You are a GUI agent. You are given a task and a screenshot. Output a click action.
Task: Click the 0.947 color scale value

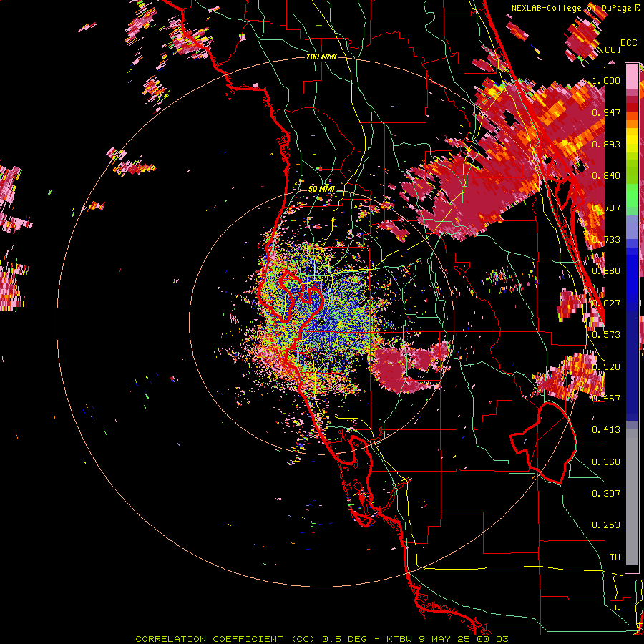606,112
